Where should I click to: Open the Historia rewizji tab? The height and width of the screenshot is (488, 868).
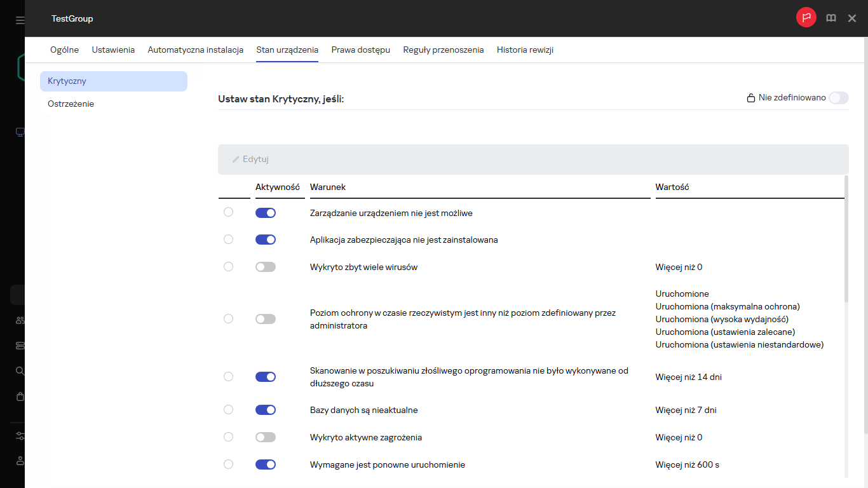(525, 50)
